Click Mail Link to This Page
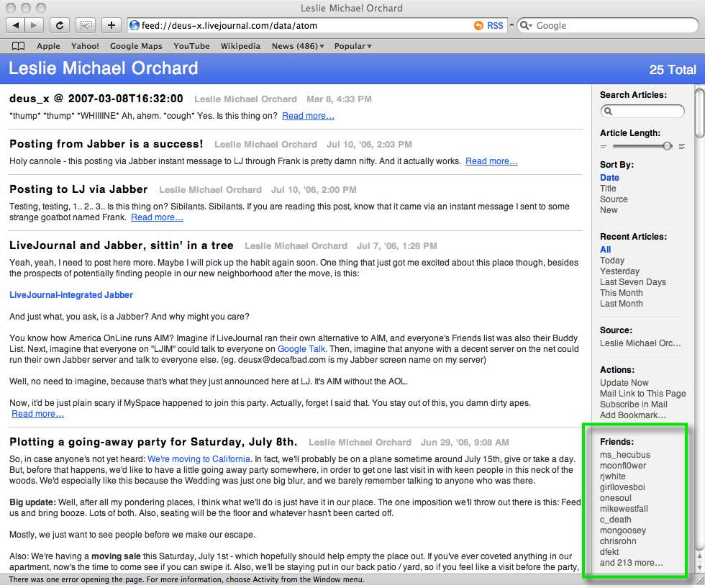This screenshot has height=588, width=705. 642,394
